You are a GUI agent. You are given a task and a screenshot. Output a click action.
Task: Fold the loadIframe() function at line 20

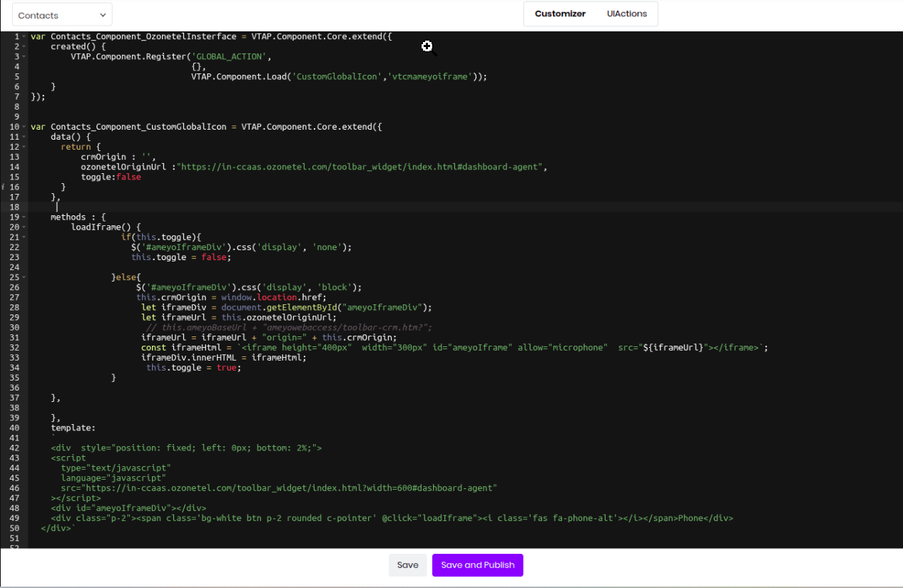25,227
